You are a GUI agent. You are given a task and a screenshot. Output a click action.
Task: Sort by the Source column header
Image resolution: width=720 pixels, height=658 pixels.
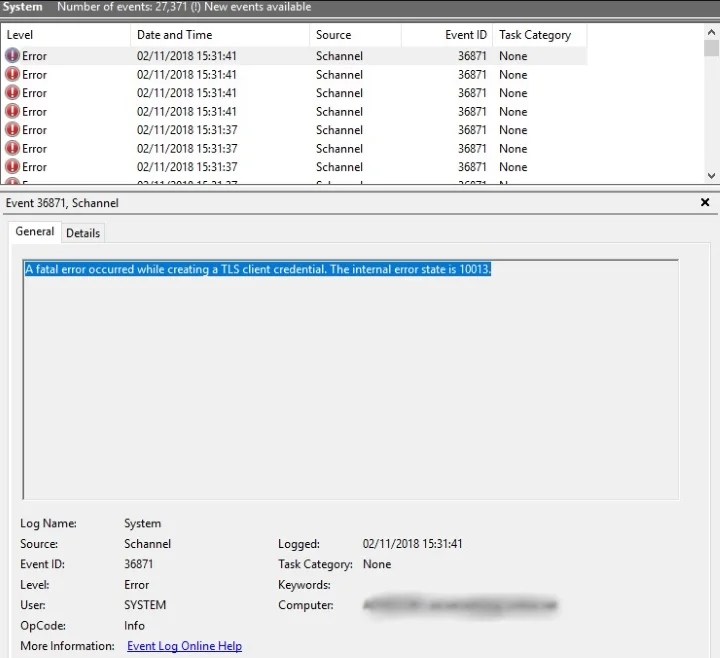pos(355,35)
